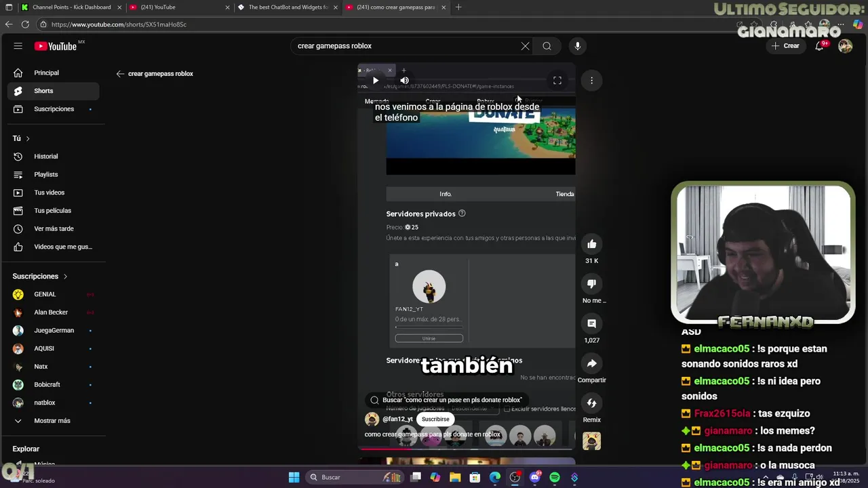Open the YouTube hamburger guide menu
Screen dimensions: 868x488
click(x=18, y=46)
